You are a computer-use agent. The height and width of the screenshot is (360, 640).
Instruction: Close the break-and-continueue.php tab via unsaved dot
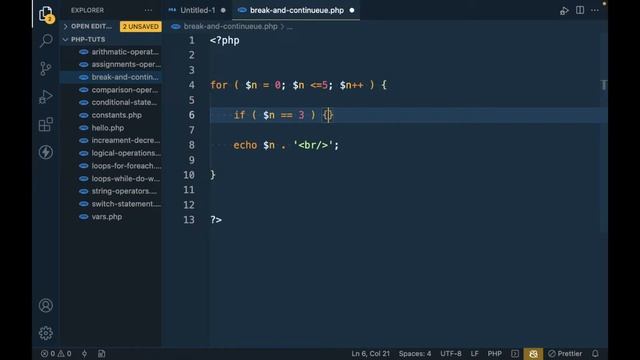pos(352,10)
